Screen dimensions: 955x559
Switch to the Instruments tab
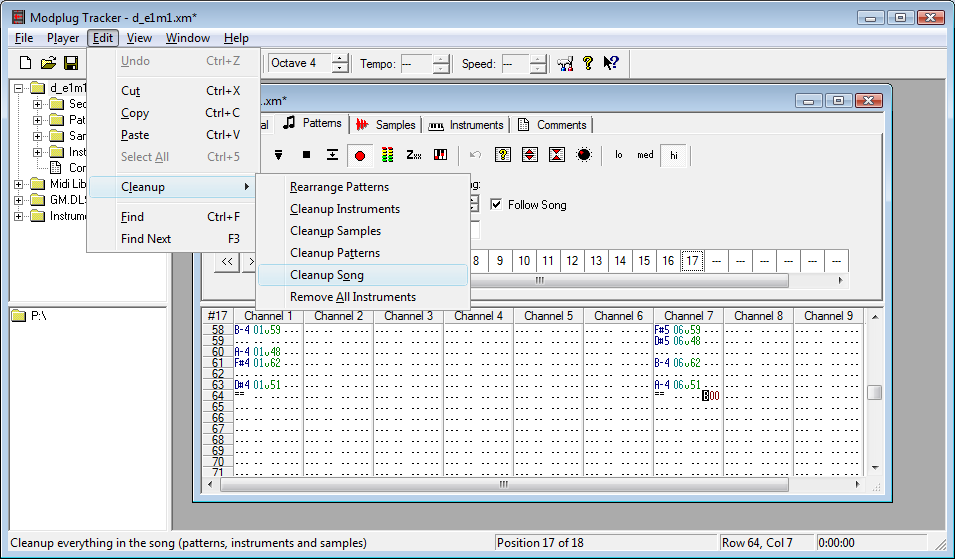click(x=466, y=125)
